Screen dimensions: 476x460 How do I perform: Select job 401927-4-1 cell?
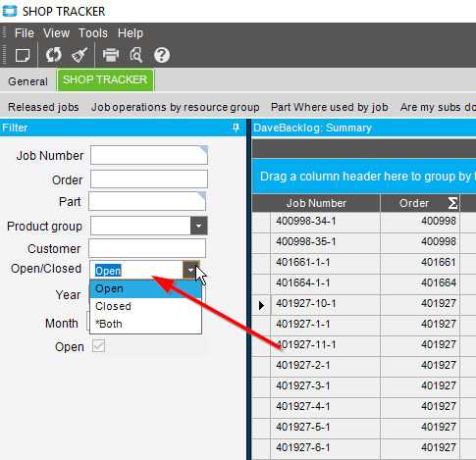[x=325, y=407]
